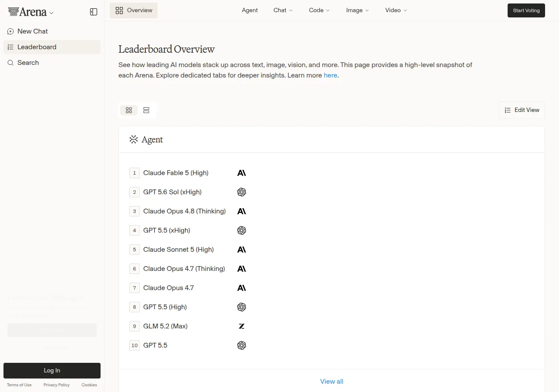Select GLM 5.2 (Max) entry
Image resolution: width=559 pixels, height=392 pixels.
tap(165, 326)
